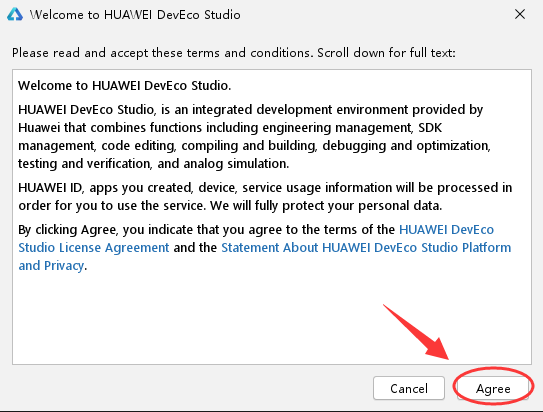Viewport: 543px width, 412px height.
Task: Click the integrated development environment description paragraph
Action: 255,136
